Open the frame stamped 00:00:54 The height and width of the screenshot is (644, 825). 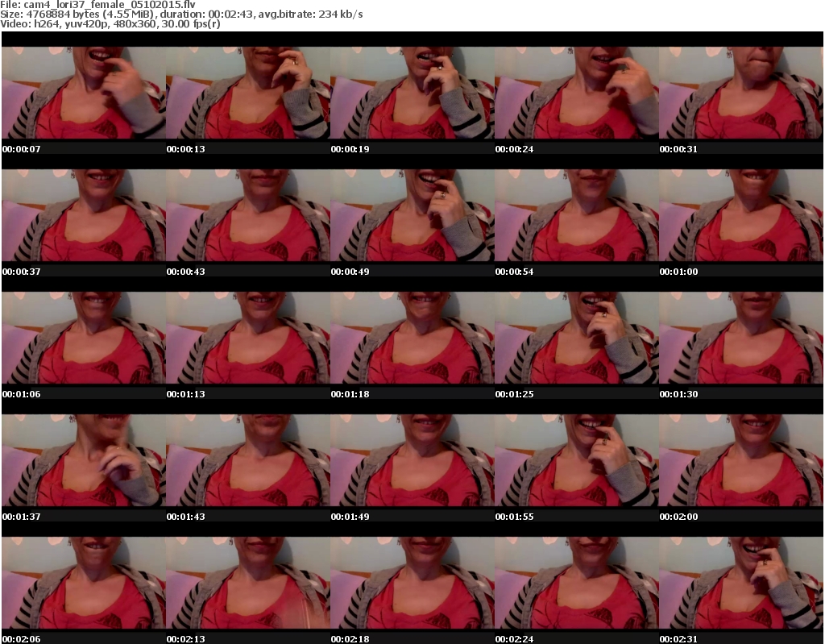tap(577, 215)
